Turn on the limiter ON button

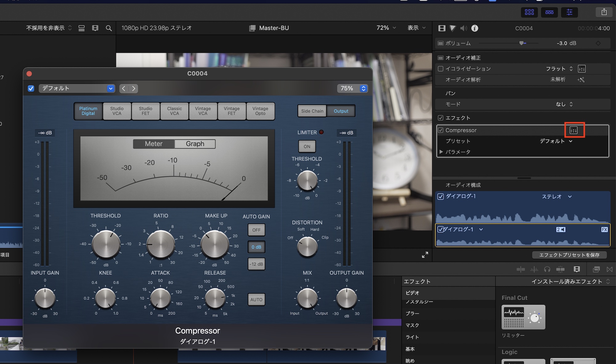(307, 146)
